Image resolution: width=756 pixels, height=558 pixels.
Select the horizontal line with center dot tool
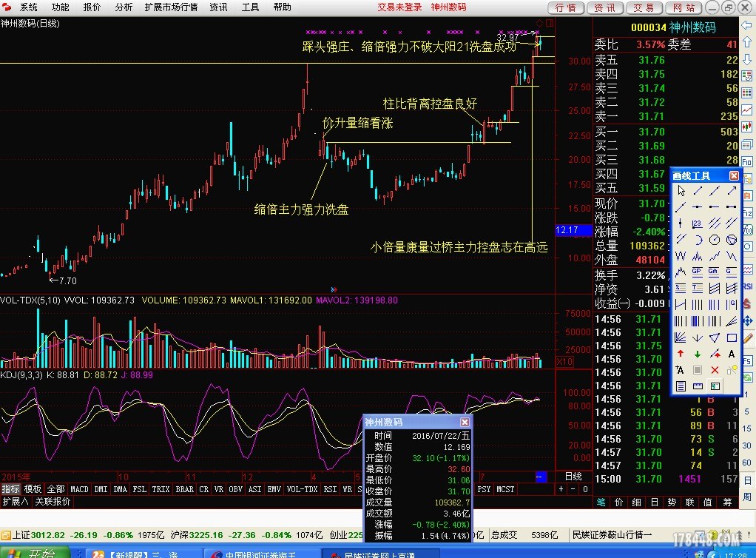[x=698, y=207]
